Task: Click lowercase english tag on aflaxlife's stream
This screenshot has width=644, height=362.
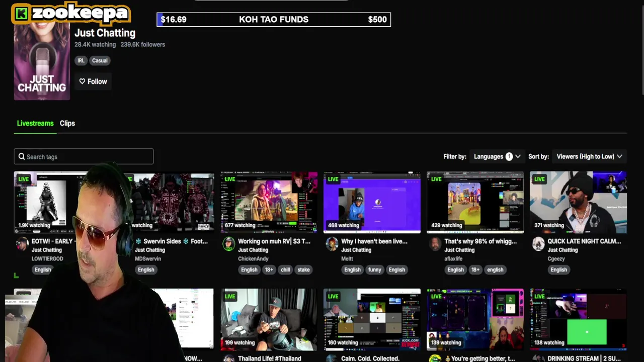Action: (495, 269)
